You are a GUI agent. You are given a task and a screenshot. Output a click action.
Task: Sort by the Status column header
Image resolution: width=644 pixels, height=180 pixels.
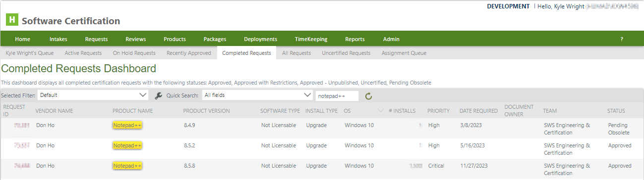point(616,111)
